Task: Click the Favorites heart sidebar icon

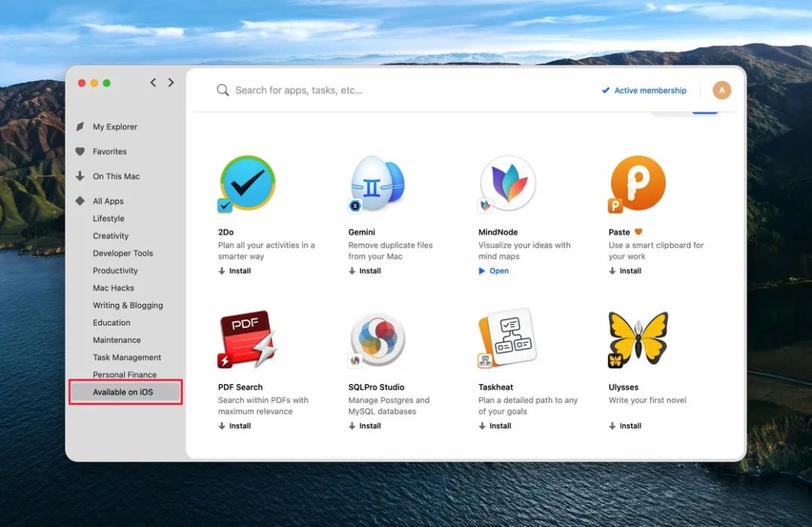Action: pyautogui.click(x=80, y=151)
